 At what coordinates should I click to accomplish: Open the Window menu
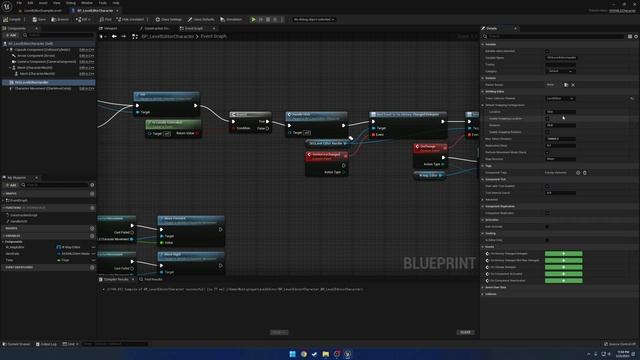87,3
